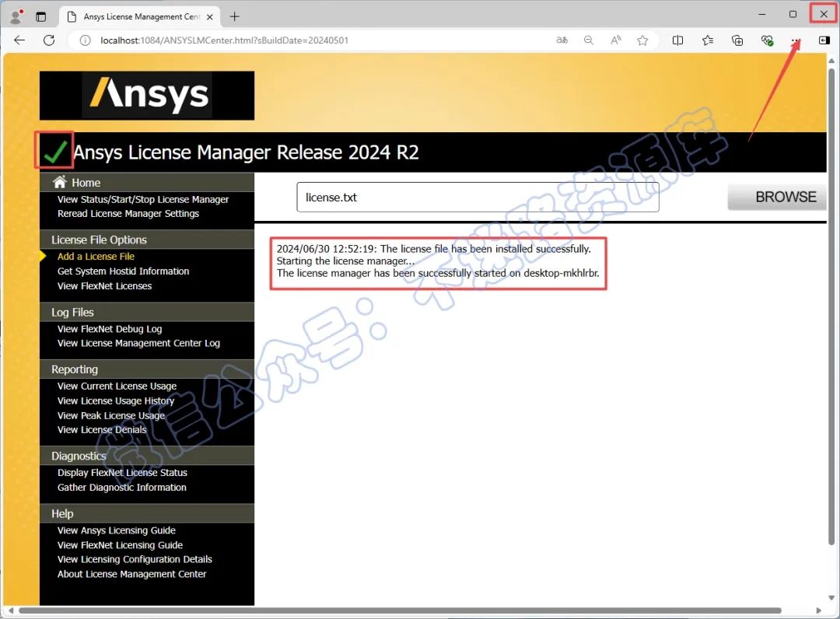
Task: Click the browser address bar URL
Action: click(225, 40)
